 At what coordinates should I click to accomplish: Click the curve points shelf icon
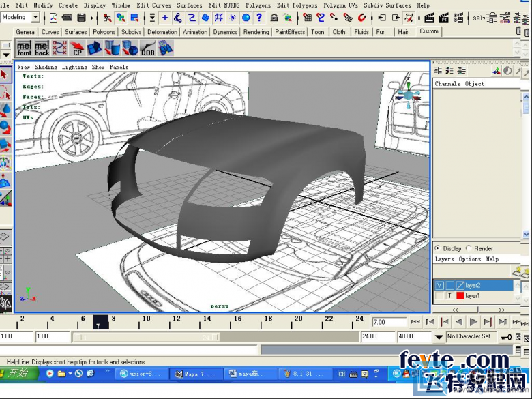point(59,48)
